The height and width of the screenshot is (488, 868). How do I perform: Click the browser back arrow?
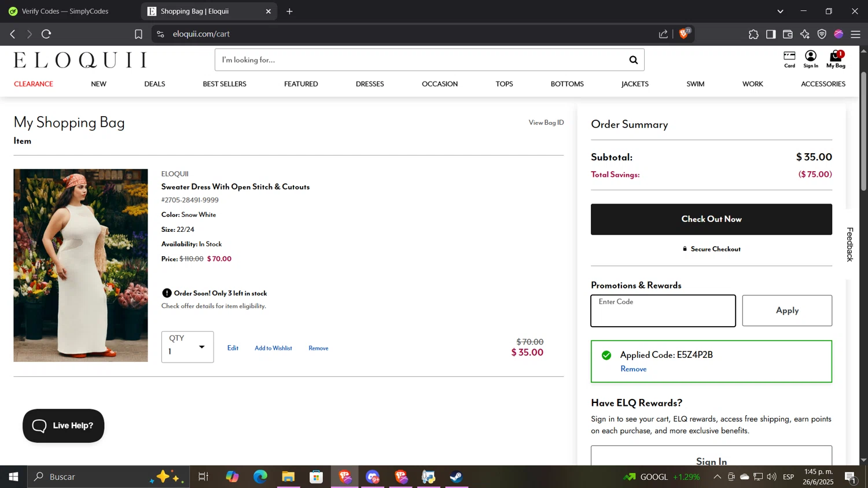[13, 34]
